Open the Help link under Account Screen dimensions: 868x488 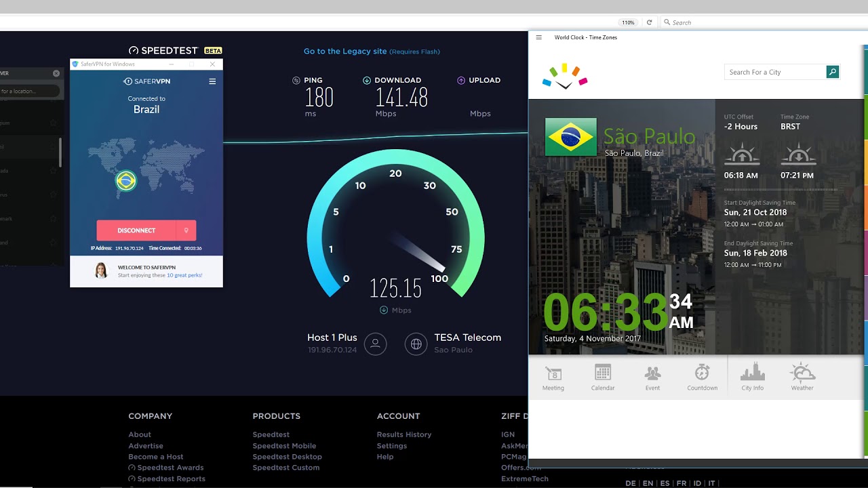pos(385,457)
